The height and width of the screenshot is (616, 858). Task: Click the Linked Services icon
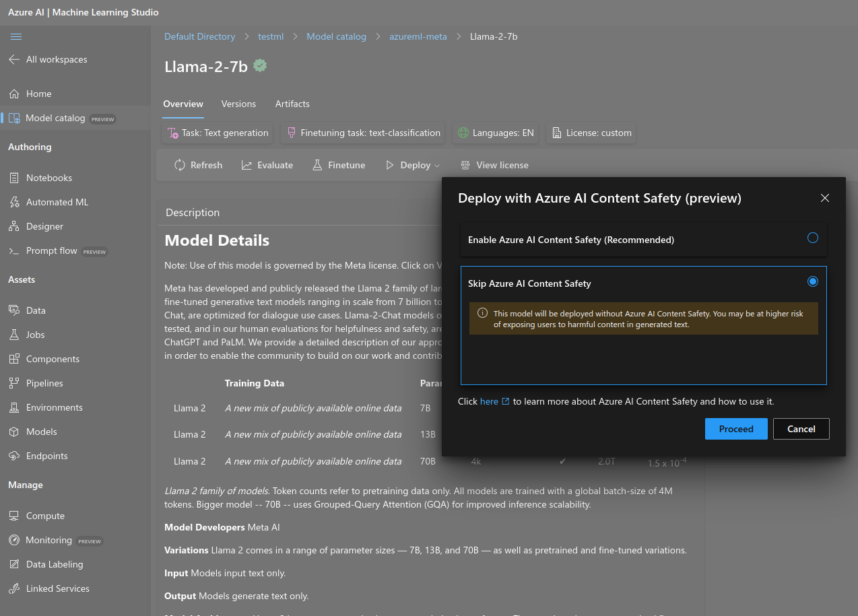point(14,588)
